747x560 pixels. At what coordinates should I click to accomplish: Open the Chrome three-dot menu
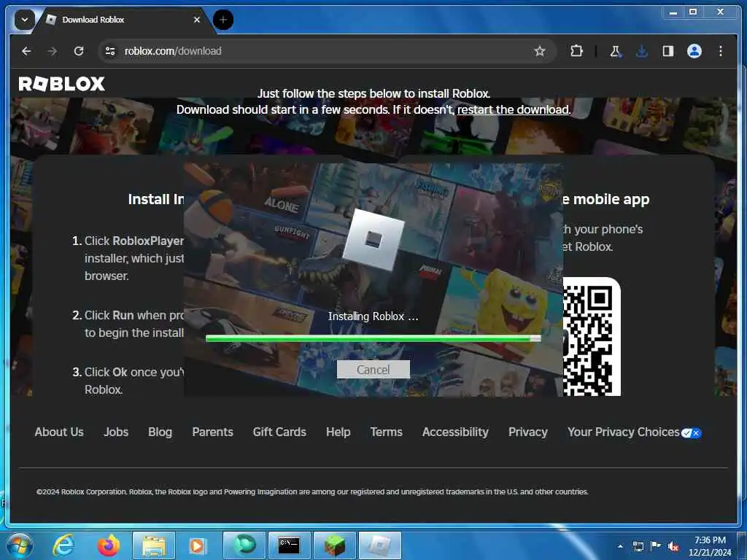720,51
